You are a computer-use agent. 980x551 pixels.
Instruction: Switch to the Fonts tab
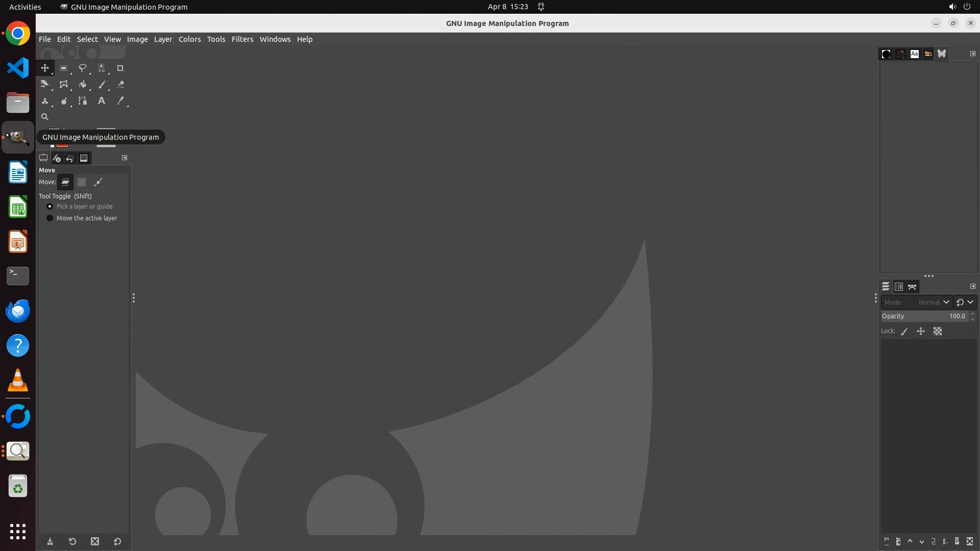coord(914,54)
